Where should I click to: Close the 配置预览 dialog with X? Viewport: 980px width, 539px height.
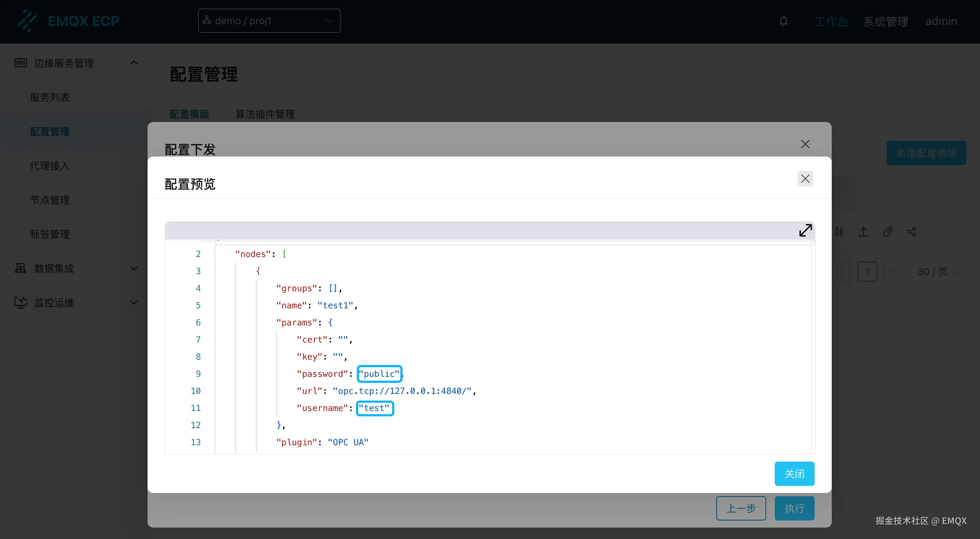pyautogui.click(x=805, y=179)
